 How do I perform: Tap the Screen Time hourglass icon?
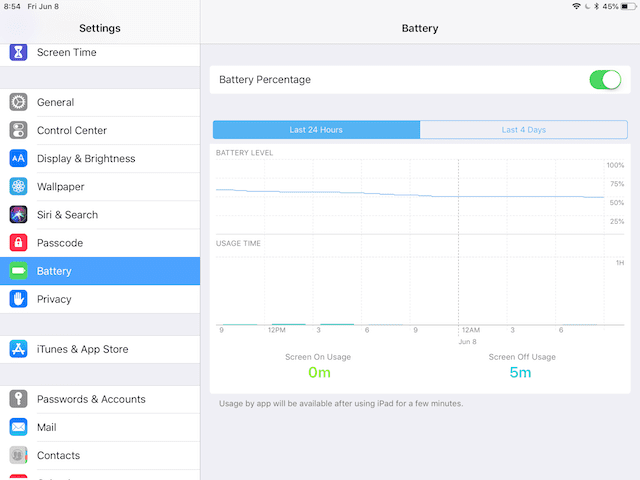point(18,52)
